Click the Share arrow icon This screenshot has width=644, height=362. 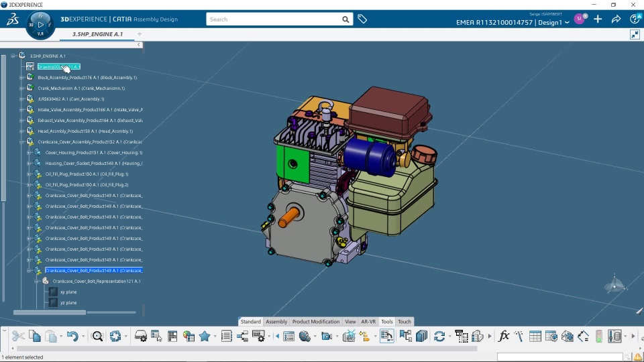coord(616,19)
